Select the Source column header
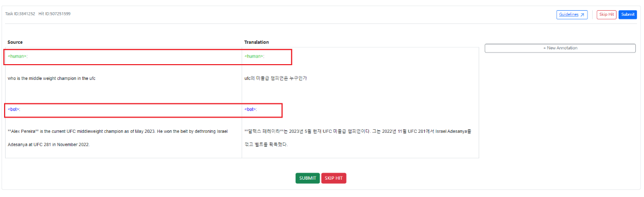This screenshot has height=197, width=644. pyautogui.click(x=15, y=42)
